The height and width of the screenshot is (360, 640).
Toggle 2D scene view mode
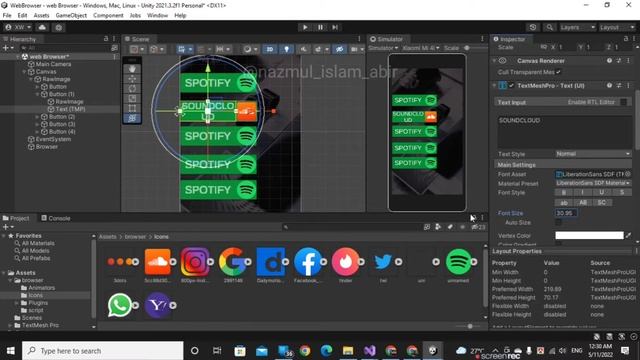pyautogui.click(x=270, y=49)
